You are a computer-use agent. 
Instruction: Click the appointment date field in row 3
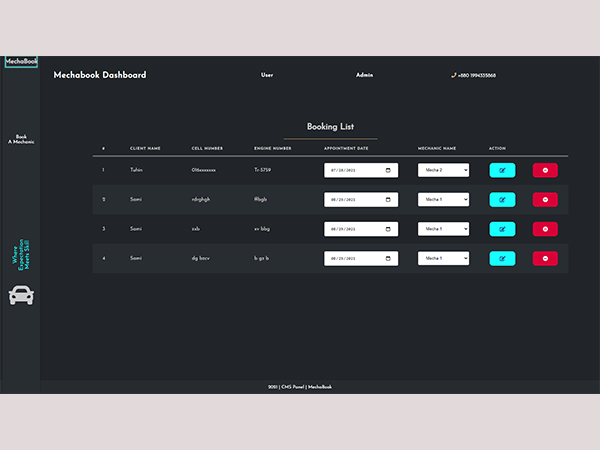tap(361, 229)
